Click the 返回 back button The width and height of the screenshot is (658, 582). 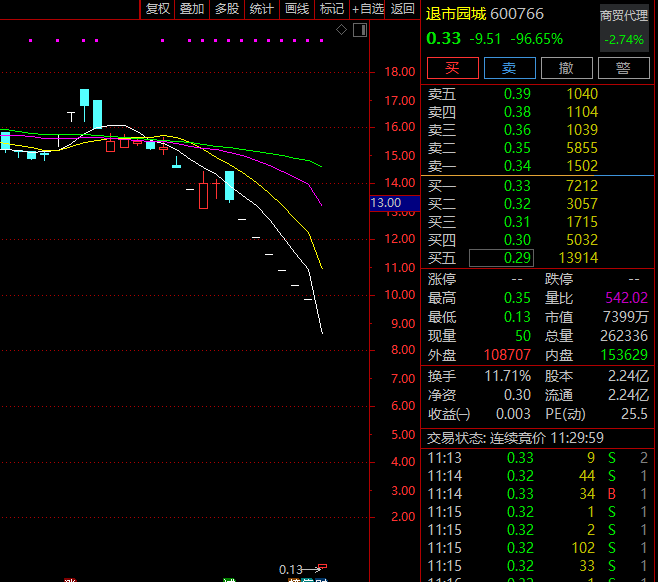click(402, 9)
